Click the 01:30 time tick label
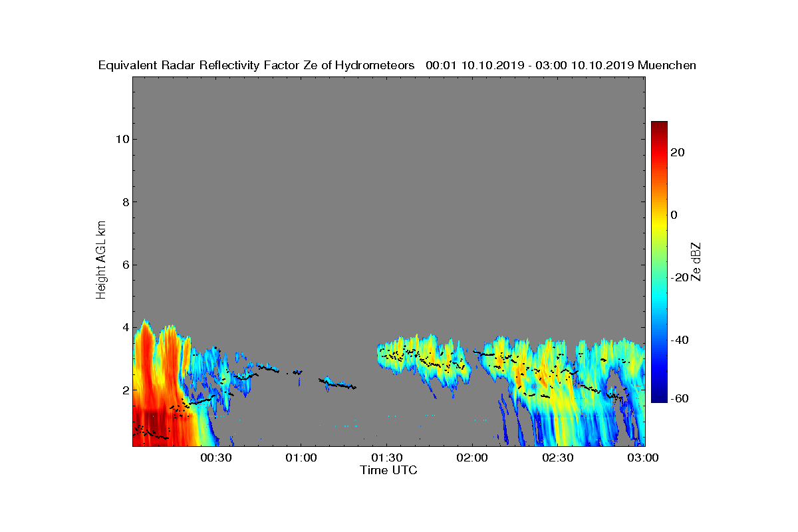This screenshot has height=532, width=798. [x=386, y=458]
